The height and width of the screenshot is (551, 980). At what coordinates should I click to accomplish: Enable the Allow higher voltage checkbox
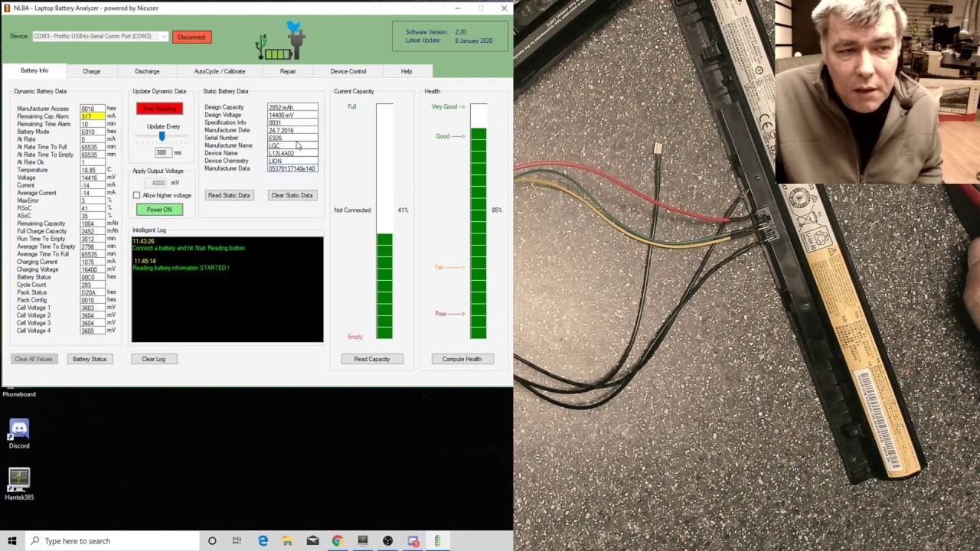tap(137, 195)
